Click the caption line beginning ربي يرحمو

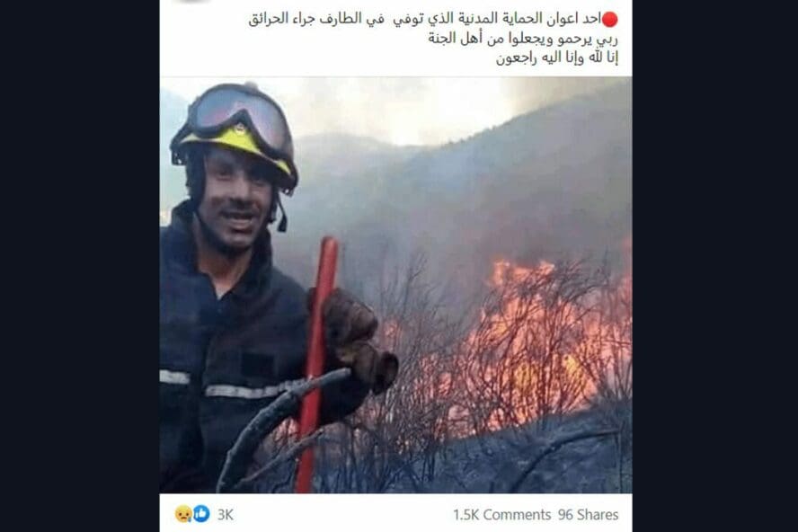point(523,39)
